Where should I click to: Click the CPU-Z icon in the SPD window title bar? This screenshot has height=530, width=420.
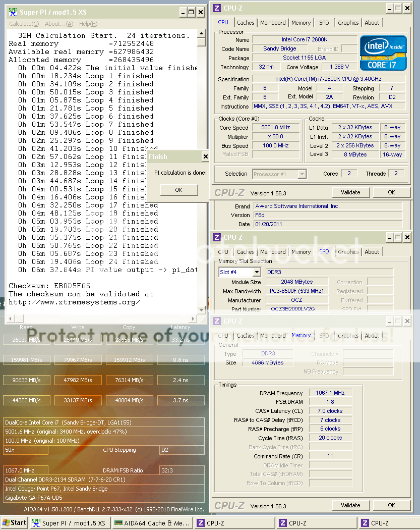pos(217,237)
